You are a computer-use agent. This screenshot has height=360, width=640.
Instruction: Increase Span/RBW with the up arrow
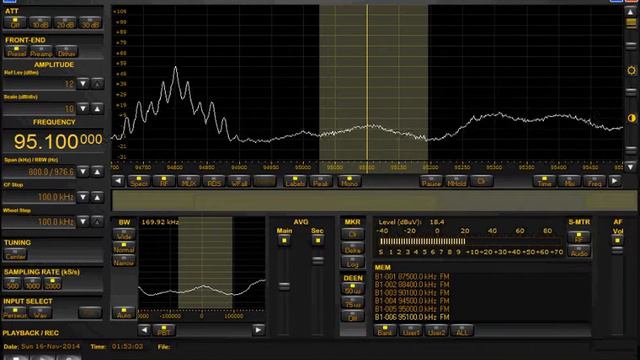pos(97,171)
